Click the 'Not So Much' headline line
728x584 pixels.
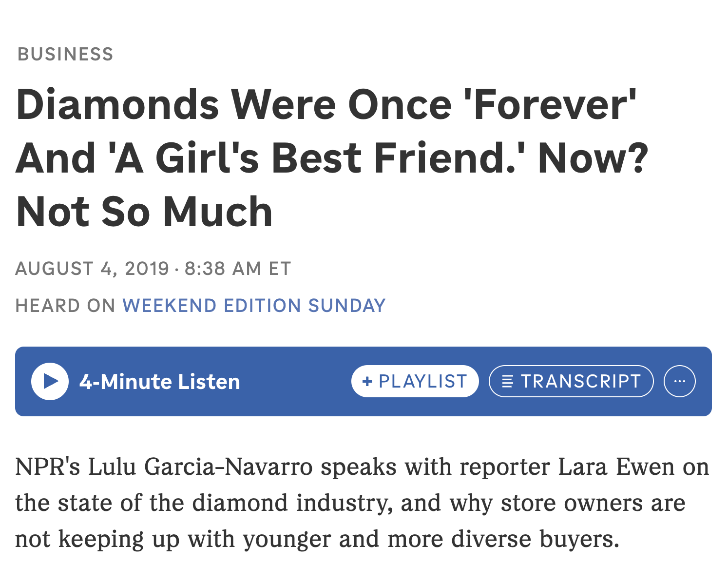tap(144, 212)
